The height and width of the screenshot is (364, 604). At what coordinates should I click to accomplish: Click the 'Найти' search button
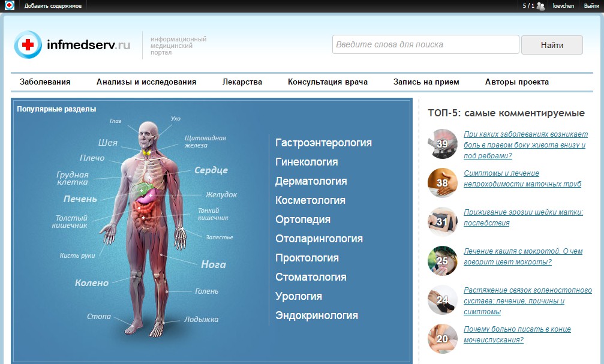click(552, 45)
